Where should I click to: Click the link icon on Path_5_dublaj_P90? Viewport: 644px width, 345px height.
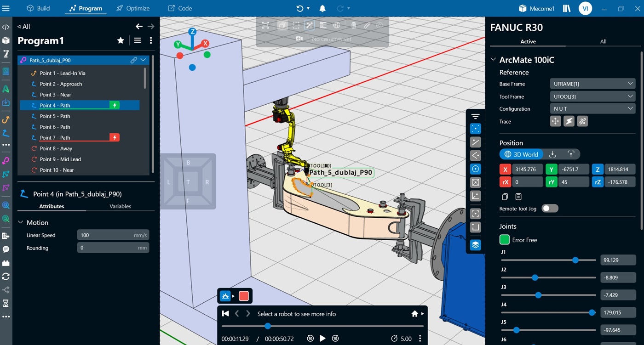[133, 60]
